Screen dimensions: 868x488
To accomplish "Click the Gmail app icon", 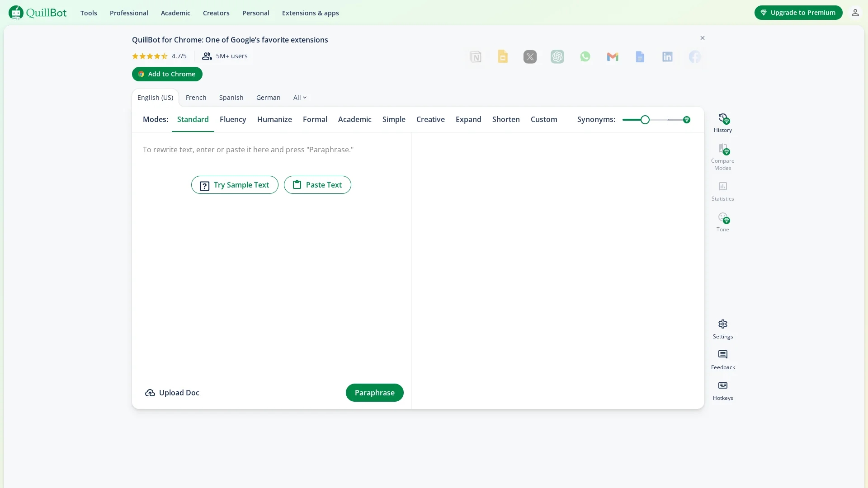I will tap(613, 57).
